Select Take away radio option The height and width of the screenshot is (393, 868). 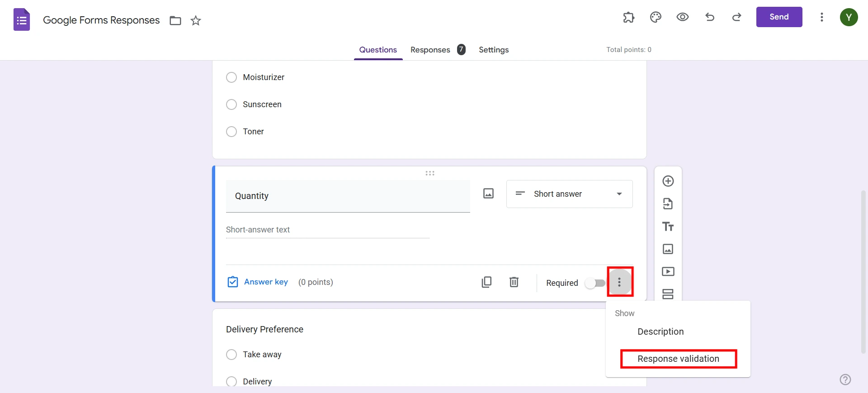coord(231,355)
